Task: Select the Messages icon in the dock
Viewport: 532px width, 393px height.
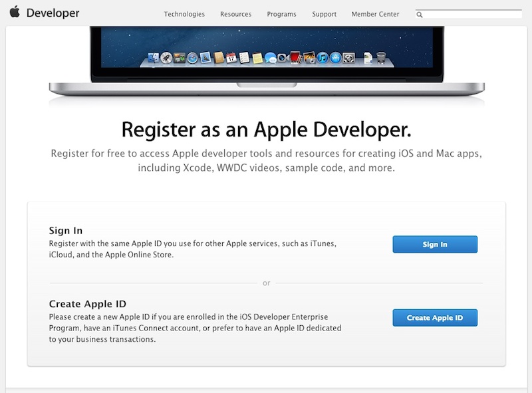Action: 271,57
